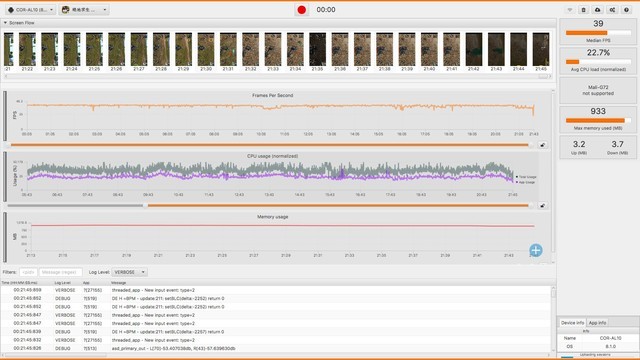Collapse the Screen Flow section

click(x=5, y=23)
